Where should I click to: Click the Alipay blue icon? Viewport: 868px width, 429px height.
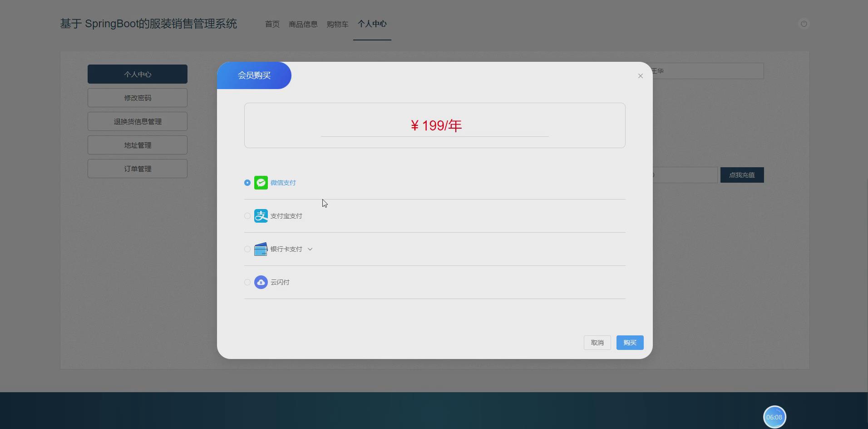pyautogui.click(x=261, y=216)
